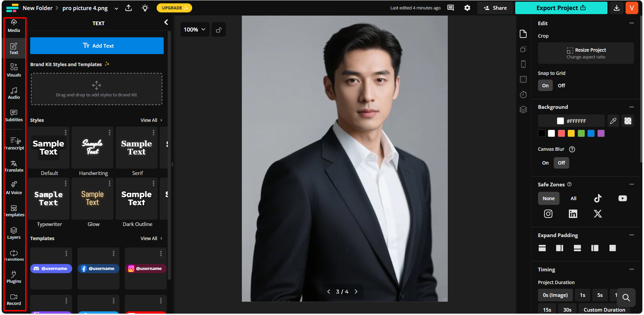This screenshot has width=644, height=315.
Task: Click the UPGRADE button
Action: pos(174,8)
